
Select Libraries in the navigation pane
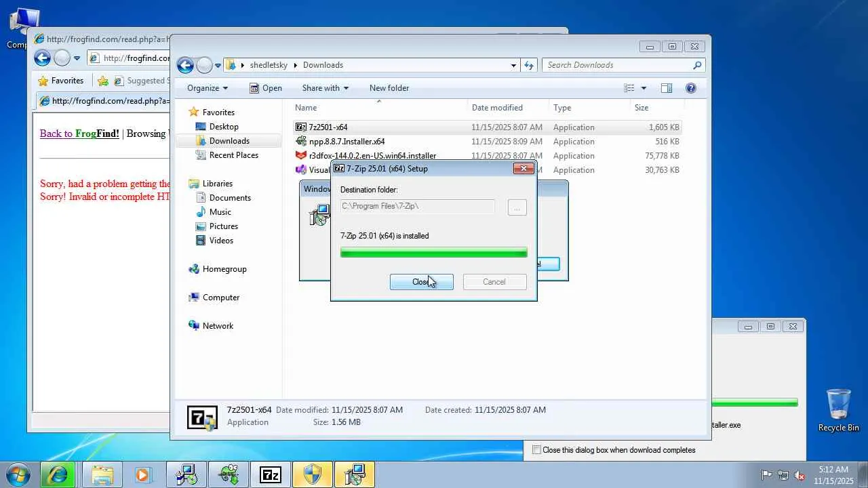click(x=211, y=184)
